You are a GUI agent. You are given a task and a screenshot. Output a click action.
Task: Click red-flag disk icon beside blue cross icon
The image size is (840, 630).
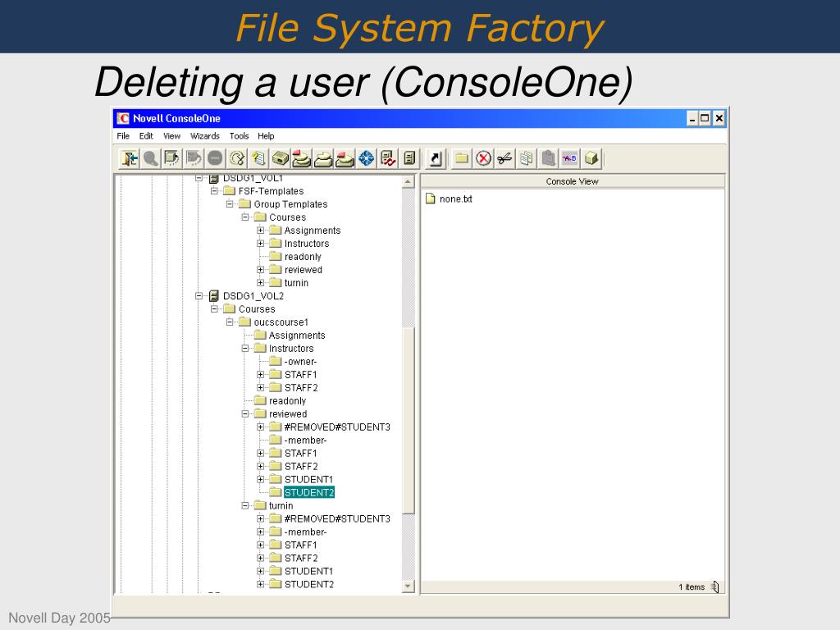point(345,158)
